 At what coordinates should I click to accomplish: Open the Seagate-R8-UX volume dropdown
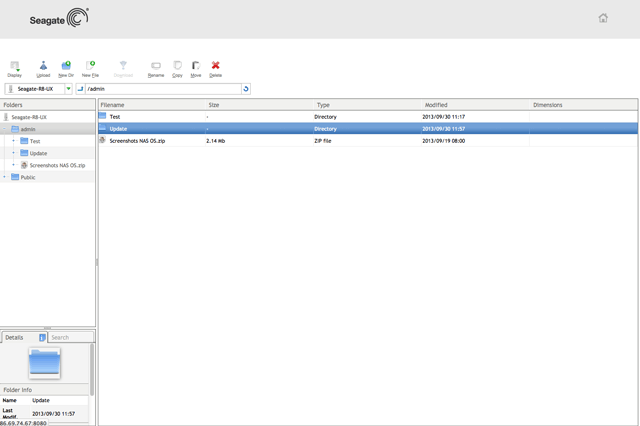[68, 89]
